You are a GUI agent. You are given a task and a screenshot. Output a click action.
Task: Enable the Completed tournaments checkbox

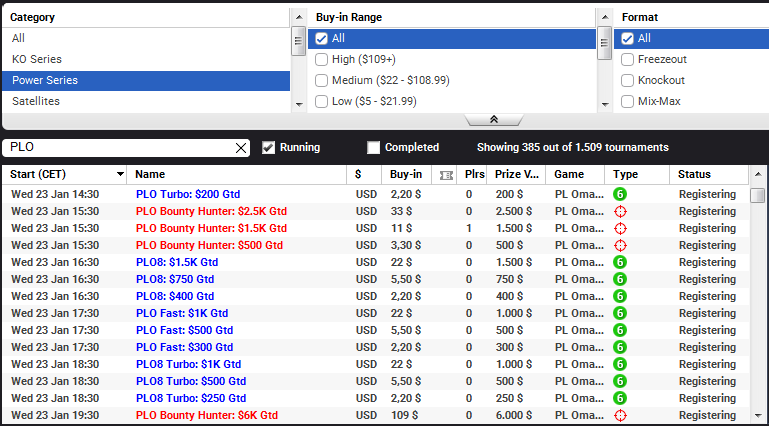(x=374, y=148)
